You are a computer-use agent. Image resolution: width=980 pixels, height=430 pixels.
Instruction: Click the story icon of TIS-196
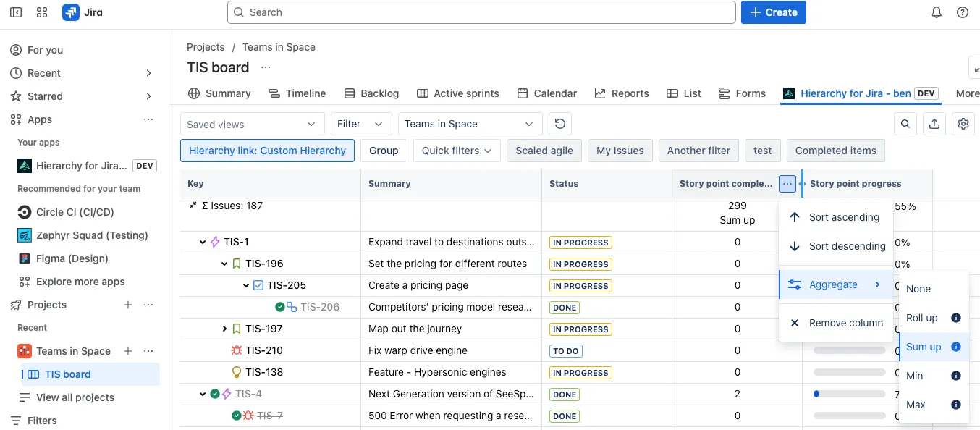237,264
